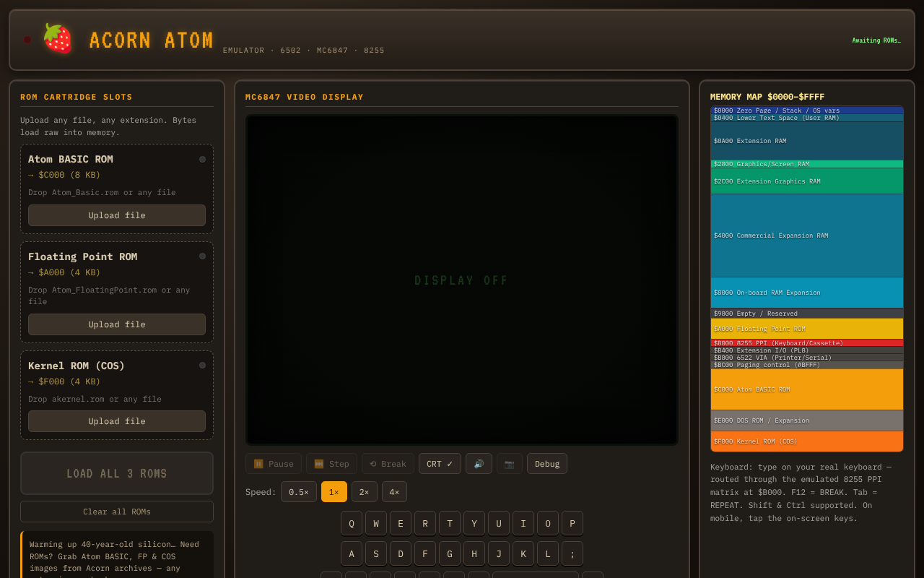Select the $0000 Zero Page memory region
The height and width of the screenshot is (578, 924).
[807, 111]
